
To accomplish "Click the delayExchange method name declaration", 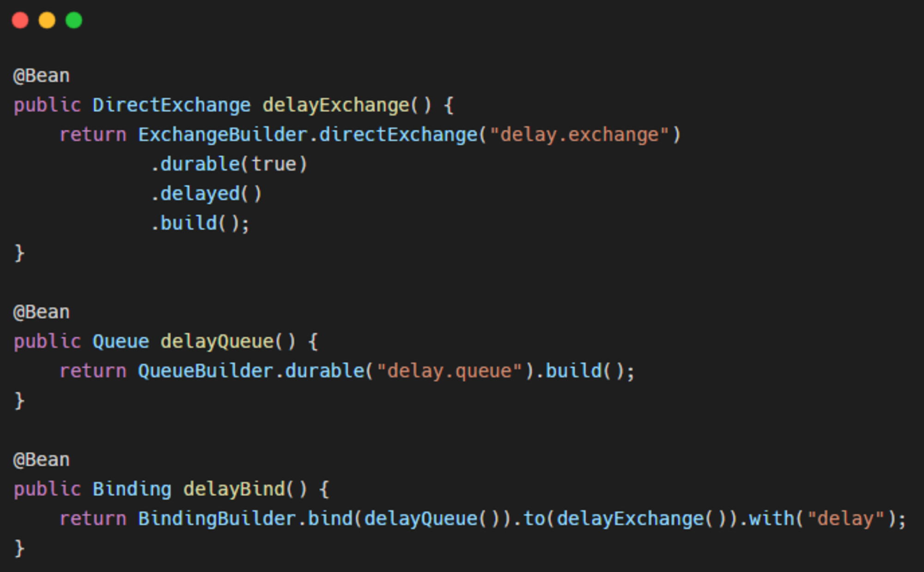I will (336, 105).
